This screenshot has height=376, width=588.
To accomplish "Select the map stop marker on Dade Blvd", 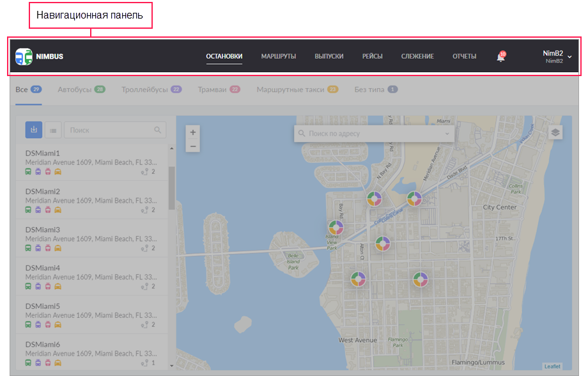I will pos(414,199).
